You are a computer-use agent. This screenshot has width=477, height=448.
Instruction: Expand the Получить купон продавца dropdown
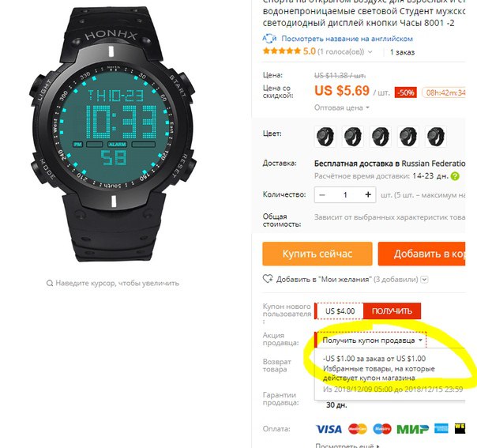370,340
